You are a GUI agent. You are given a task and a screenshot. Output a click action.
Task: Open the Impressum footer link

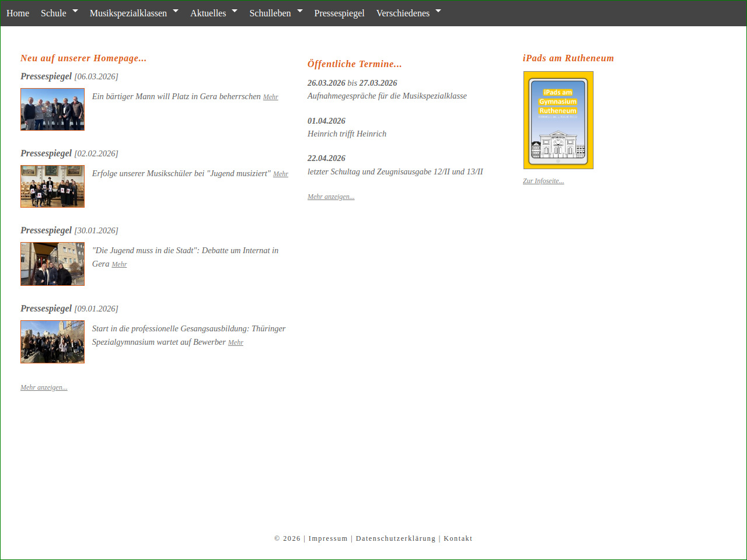[327, 538]
